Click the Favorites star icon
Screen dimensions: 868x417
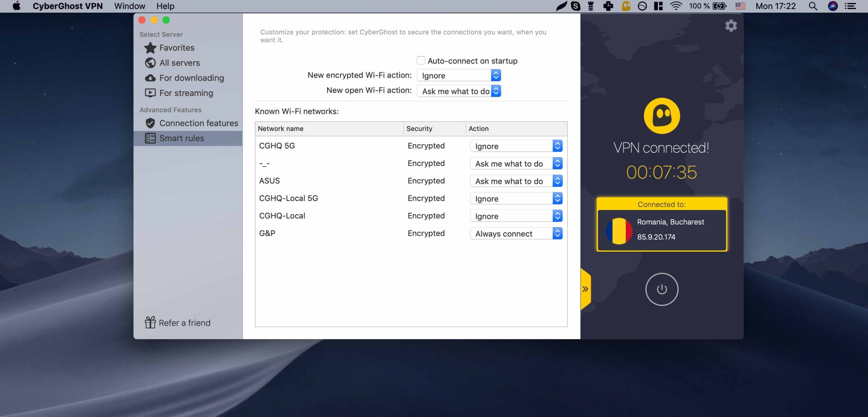point(150,48)
